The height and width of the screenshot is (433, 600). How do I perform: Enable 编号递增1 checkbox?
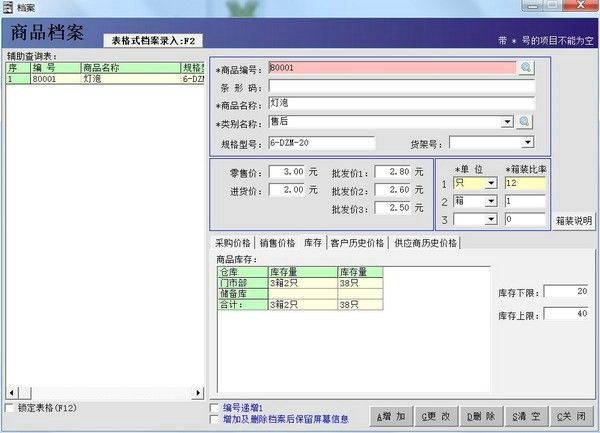pos(214,408)
